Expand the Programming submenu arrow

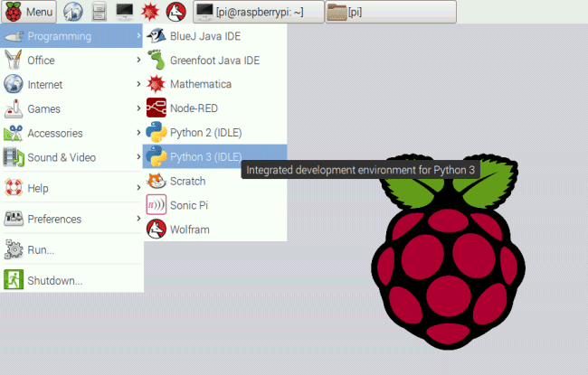click(x=138, y=35)
